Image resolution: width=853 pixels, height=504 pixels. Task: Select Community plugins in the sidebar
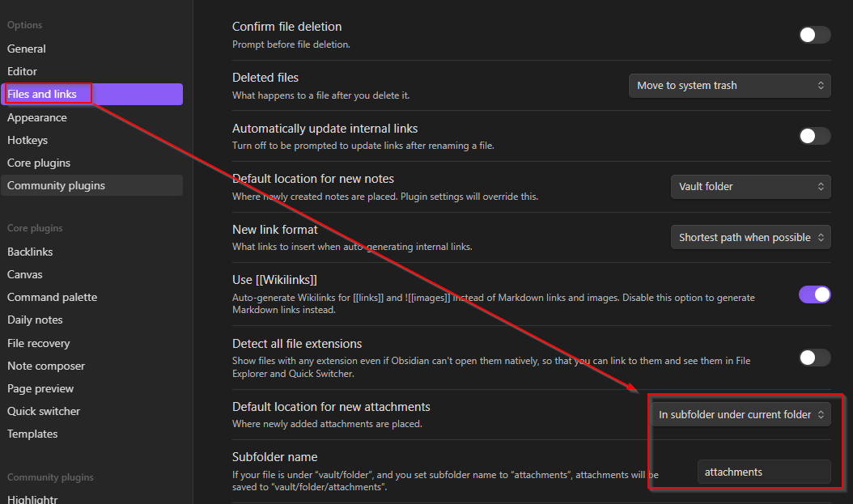pyautogui.click(x=56, y=186)
